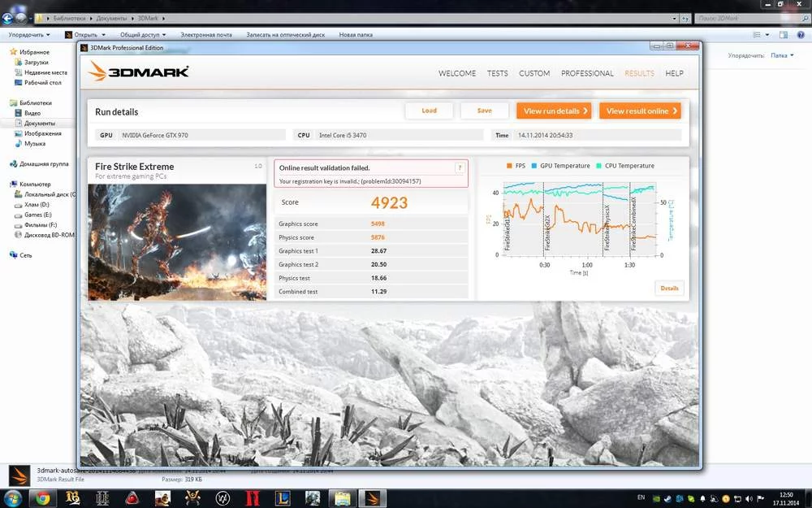Open the red Diablo III taskbar icon
Viewport: 812px width, 508px height.
coord(253,499)
